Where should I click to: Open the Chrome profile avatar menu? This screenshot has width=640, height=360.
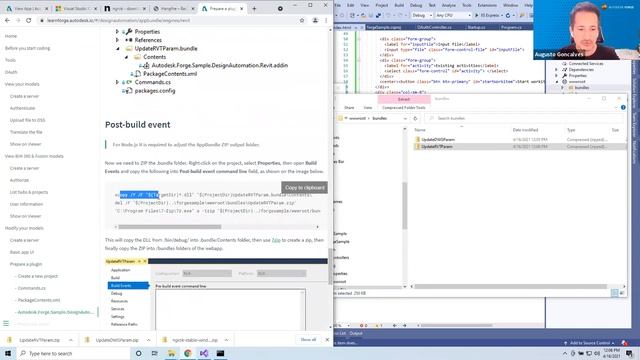(315, 20)
